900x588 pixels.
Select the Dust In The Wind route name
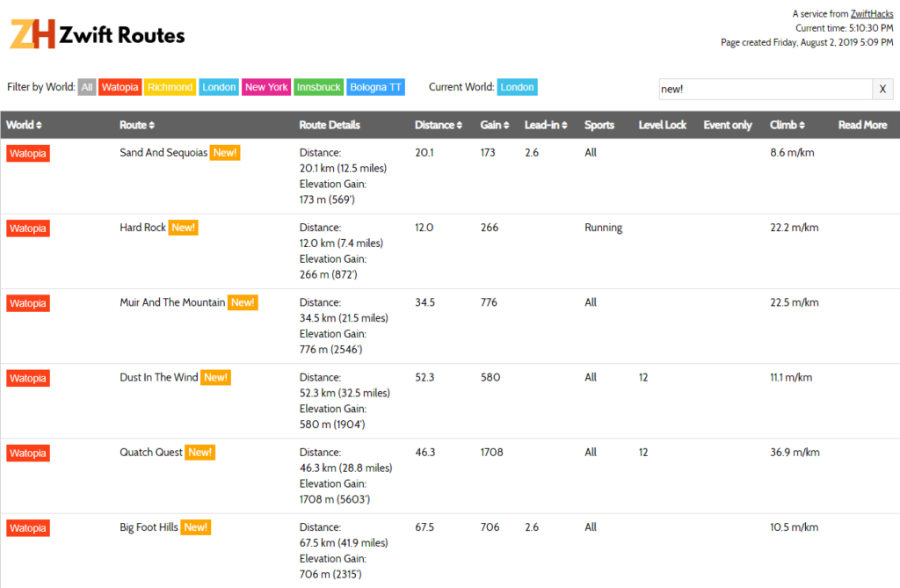[159, 377]
